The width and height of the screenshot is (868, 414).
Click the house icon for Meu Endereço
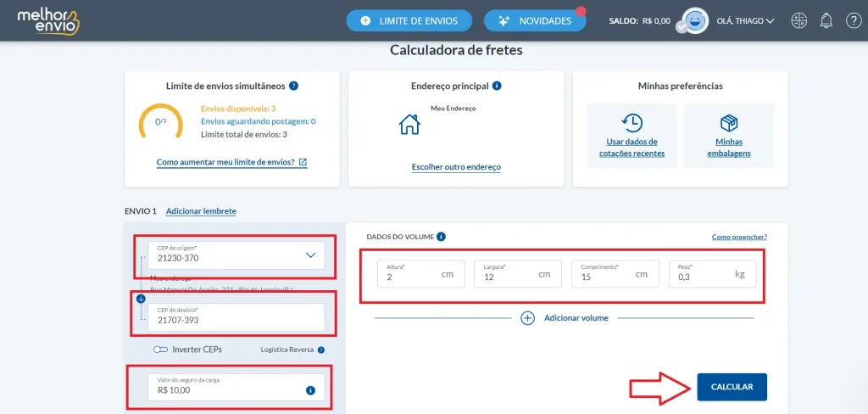point(409,124)
